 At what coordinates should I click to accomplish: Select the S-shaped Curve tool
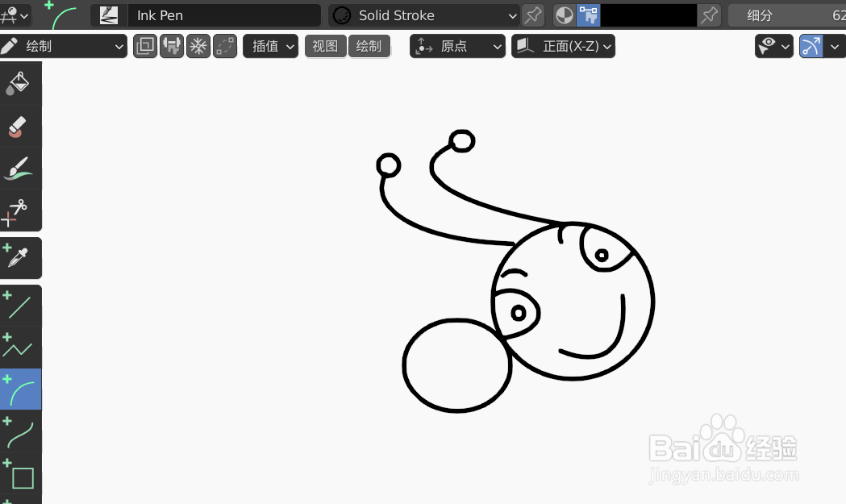tap(20, 431)
